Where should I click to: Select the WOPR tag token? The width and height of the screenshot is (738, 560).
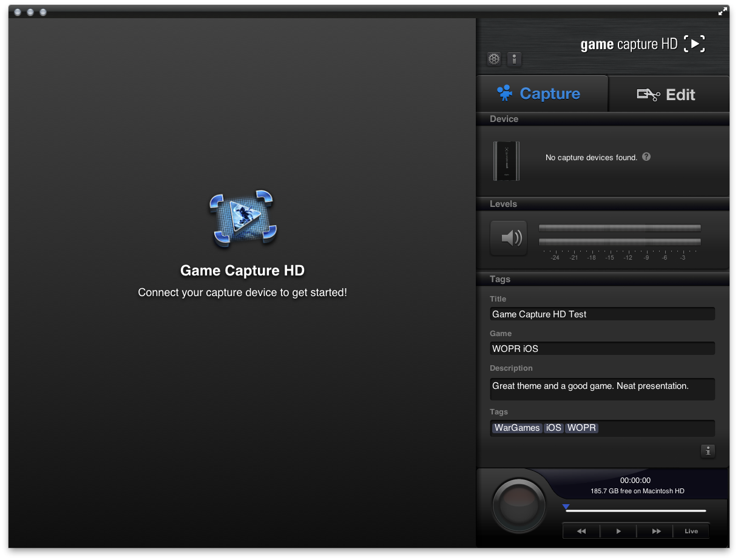coord(581,428)
